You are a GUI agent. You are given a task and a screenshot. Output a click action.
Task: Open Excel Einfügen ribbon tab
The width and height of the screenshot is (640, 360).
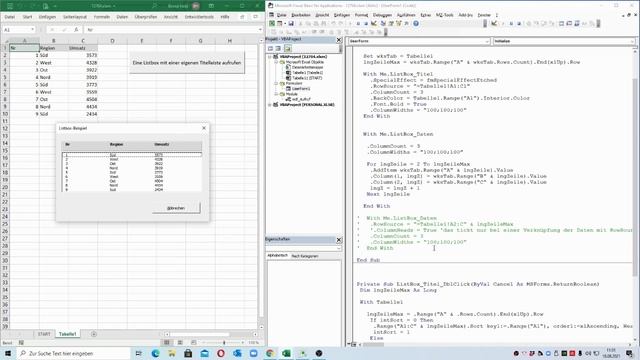tap(47, 17)
